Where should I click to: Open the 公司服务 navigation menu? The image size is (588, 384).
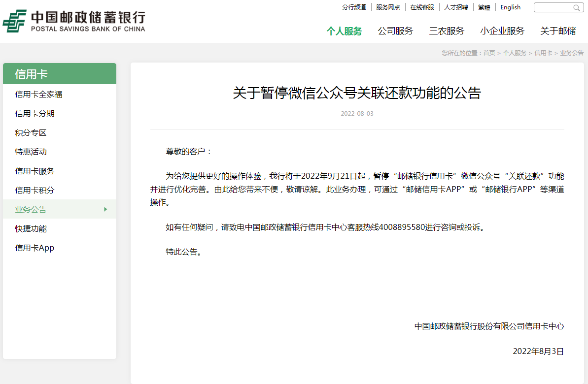tap(395, 31)
